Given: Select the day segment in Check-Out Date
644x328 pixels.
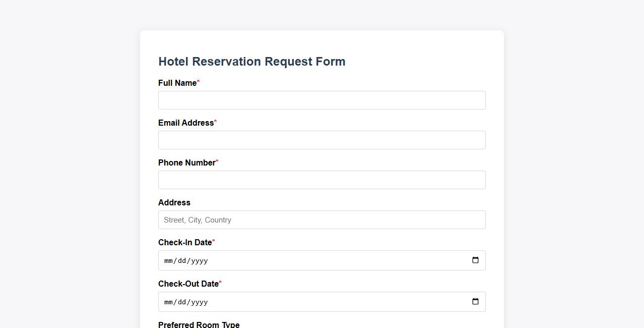Looking at the screenshot, I should (x=182, y=302).
